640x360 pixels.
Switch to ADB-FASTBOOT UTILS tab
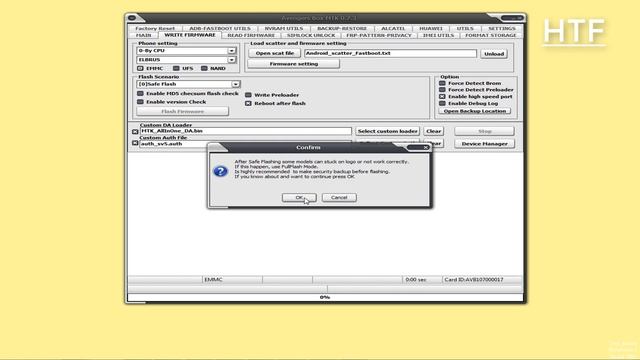click(220, 29)
